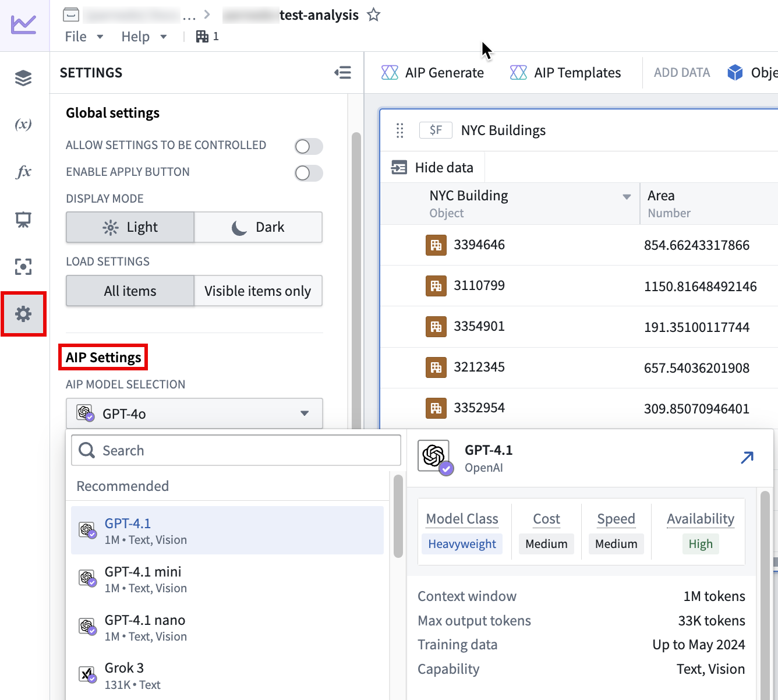Select Light display mode
Image resolution: width=778 pixels, height=700 pixels.
[x=130, y=227]
